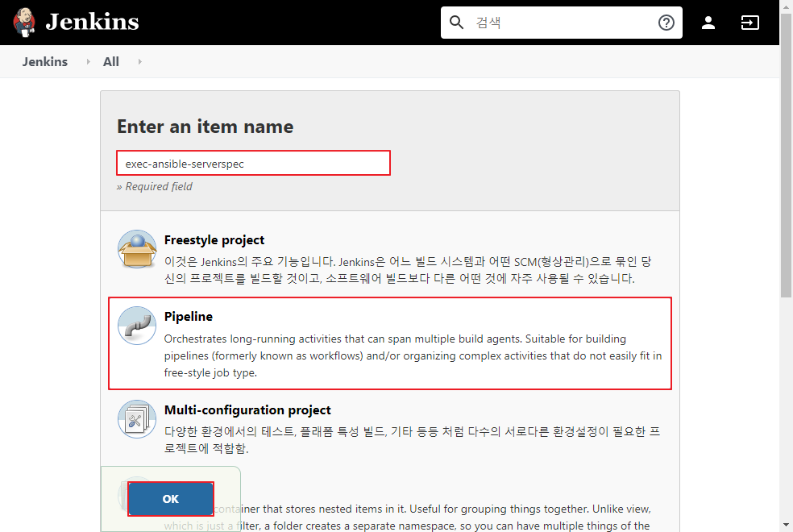Click the Multi-configuration project Korean description

[x=412, y=440]
